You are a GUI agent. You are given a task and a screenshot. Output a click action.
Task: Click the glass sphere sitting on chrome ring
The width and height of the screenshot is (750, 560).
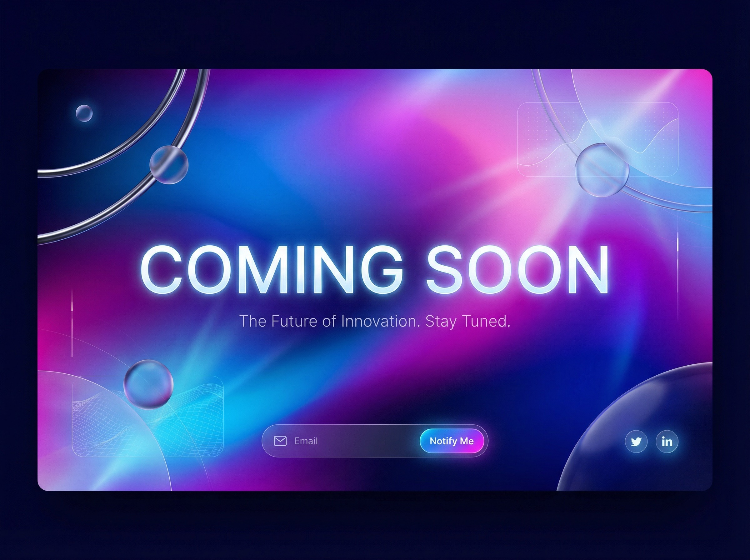tap(169, 165)
